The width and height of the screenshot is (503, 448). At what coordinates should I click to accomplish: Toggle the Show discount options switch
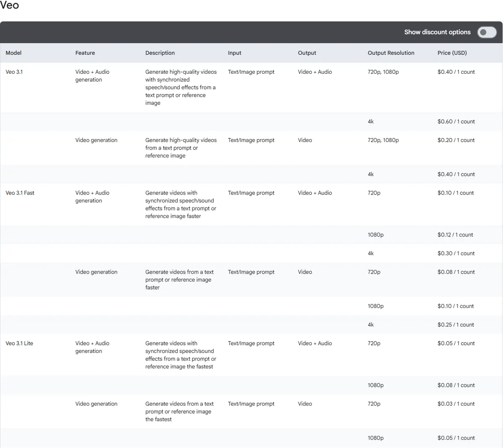487,32
